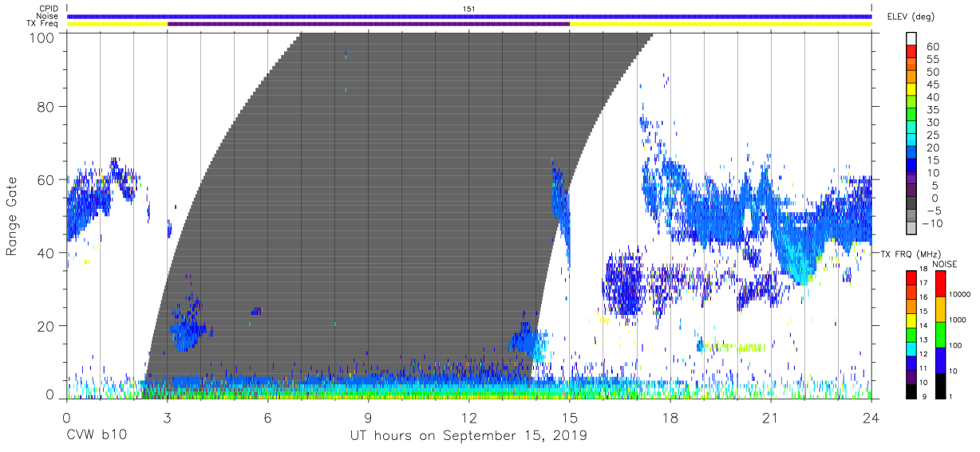Click the TX FRQ legend value 16

[923, 297]
